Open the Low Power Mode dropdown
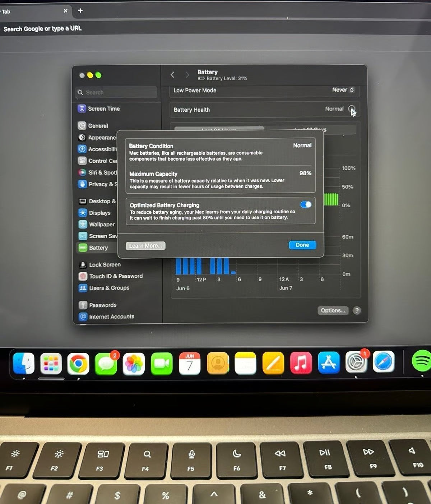Image resolution: width=431 pixels, height=504 pixels. tap(342, 90)
